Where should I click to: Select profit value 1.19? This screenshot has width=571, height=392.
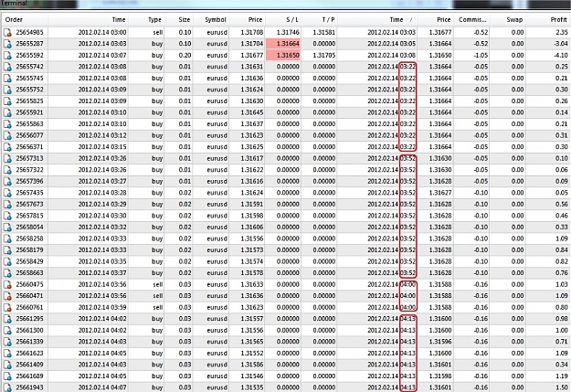[x=562, y=376]
